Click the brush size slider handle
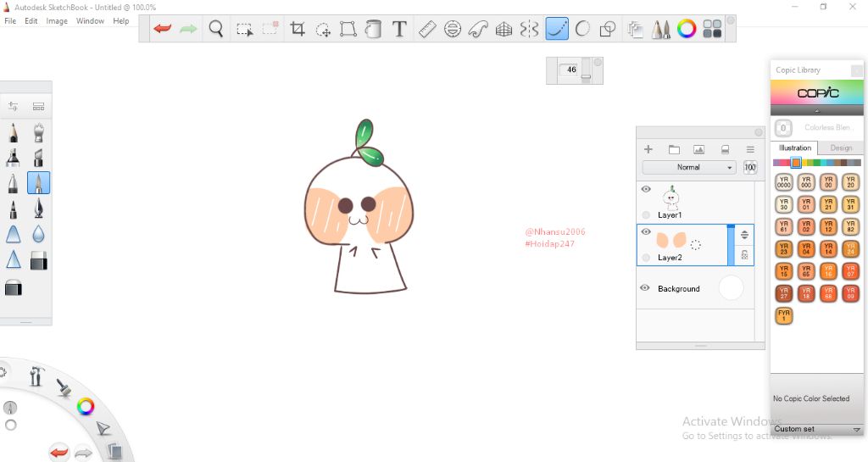Image resolution: width=868 pixels, height=462 pixels. [x=586, y=77]
